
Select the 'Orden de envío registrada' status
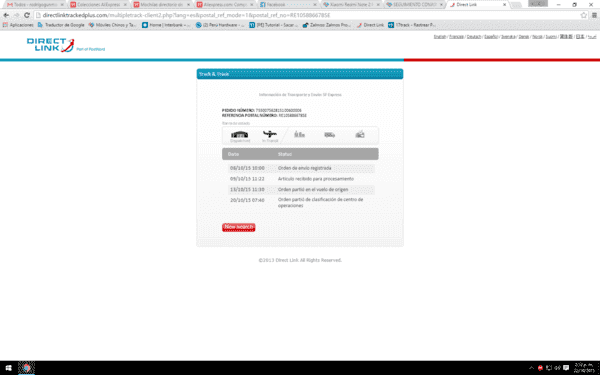pos(305,168)
